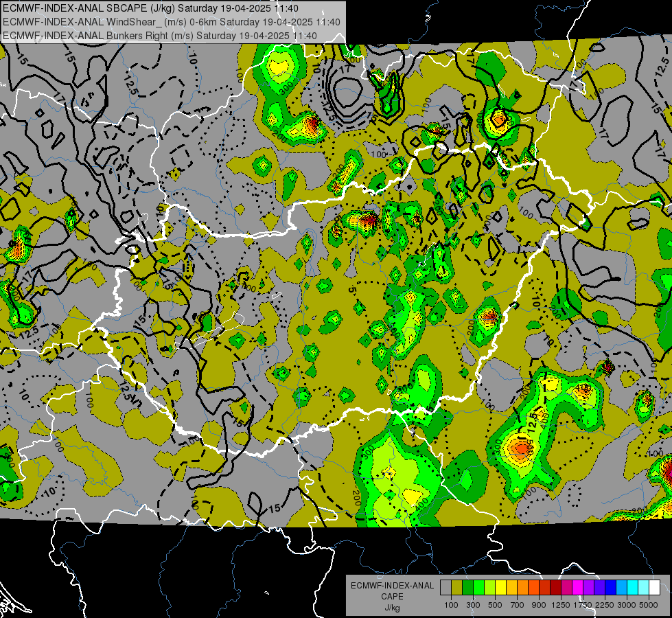672x618 pixels.
Task: Click the J/kg unit label in the legend
Action: pyautogui.click(x=392, y=608)
